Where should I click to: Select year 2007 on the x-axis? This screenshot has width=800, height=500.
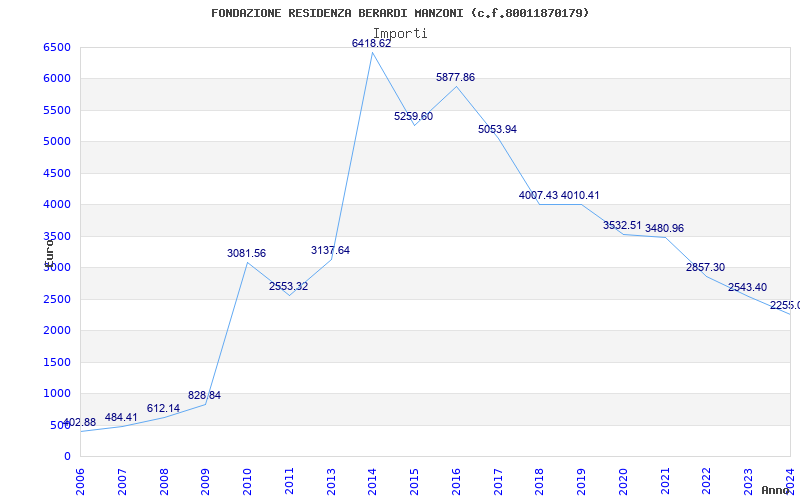pyautogui.click(x=122, y=482)
